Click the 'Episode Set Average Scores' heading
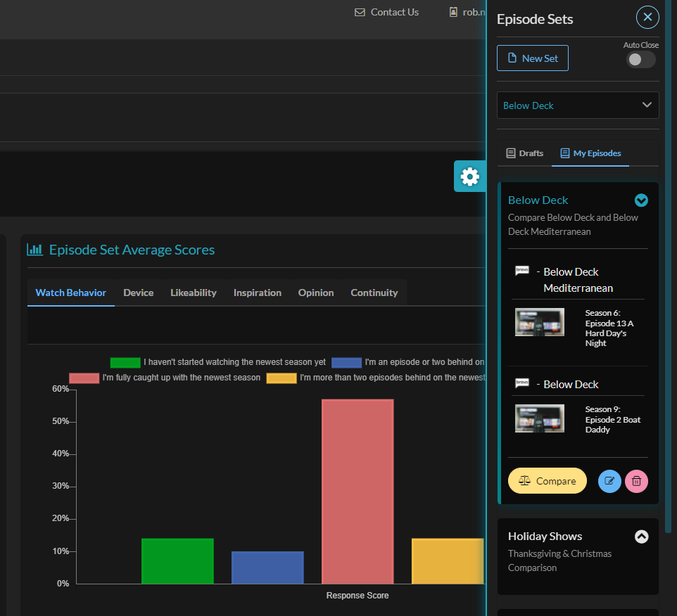Viewport: 677px width, 616px height. pos(132,250)
